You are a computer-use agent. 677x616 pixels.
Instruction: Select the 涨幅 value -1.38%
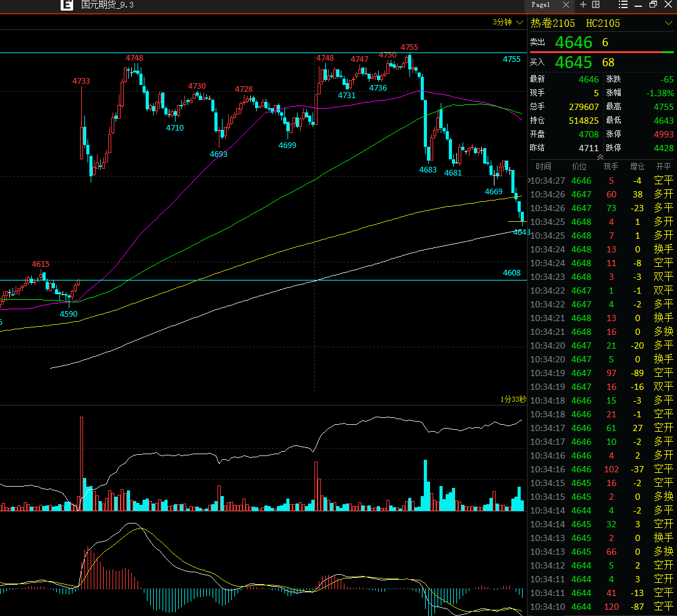(659, 93)
